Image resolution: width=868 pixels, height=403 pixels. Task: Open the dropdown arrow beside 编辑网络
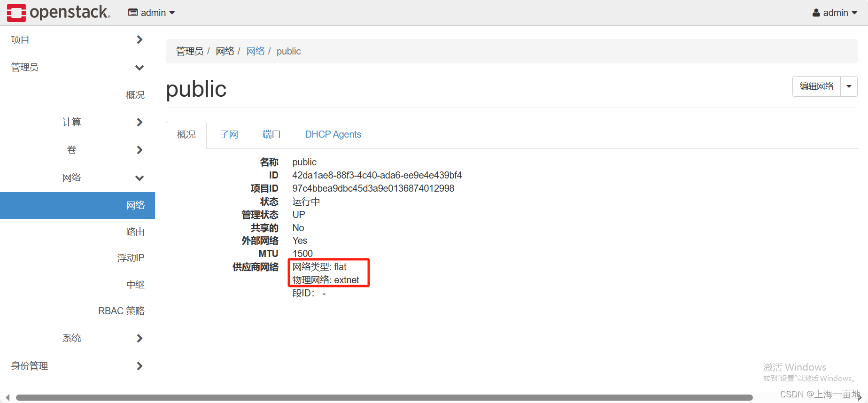click(849, 86)
